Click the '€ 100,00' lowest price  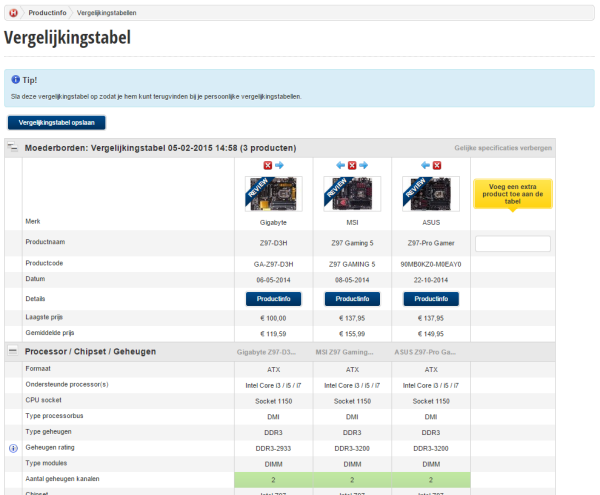pos(274,318)
